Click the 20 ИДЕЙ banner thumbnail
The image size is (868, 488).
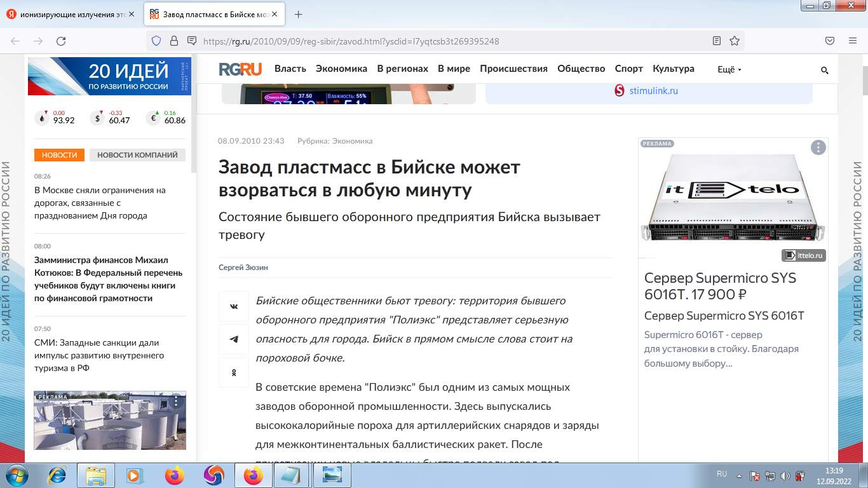pyautogui.click(x=109, y=76)
